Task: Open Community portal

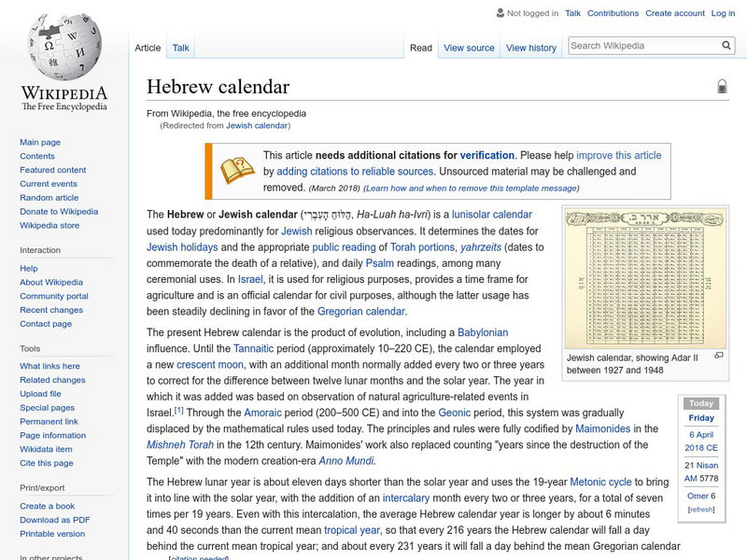Action: coord(54,296)
